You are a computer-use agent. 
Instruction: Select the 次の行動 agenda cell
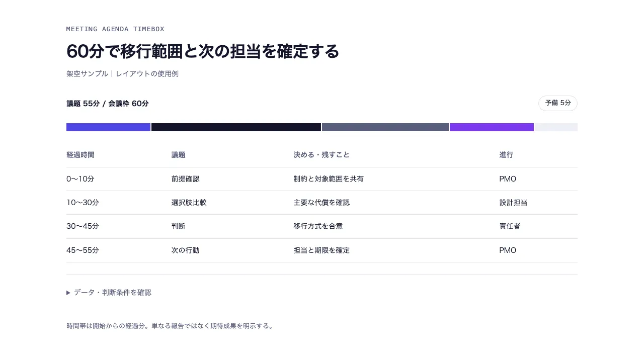tap(186, 250)
